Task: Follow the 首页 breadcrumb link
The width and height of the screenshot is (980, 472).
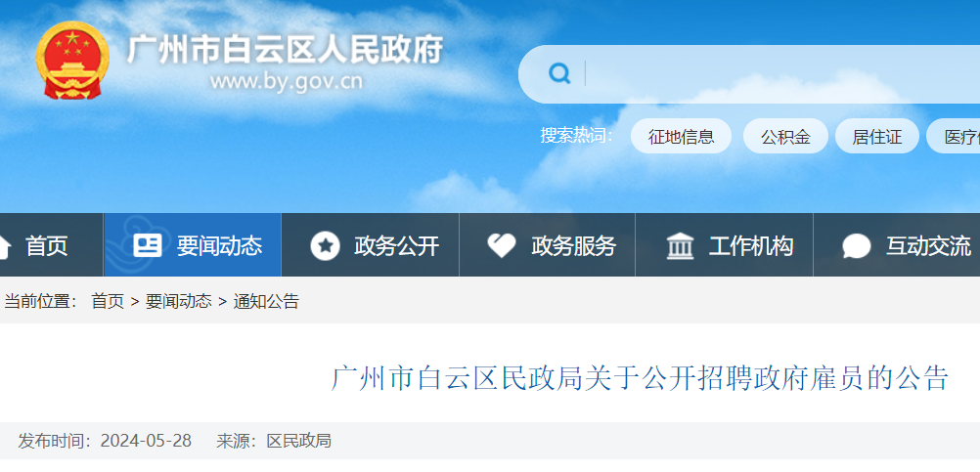Action: (x=108, y=302)
